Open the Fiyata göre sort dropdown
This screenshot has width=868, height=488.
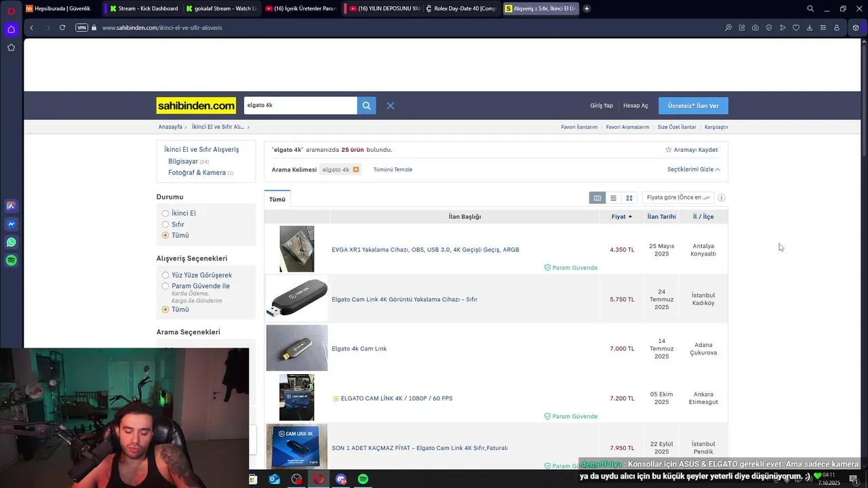678,198
